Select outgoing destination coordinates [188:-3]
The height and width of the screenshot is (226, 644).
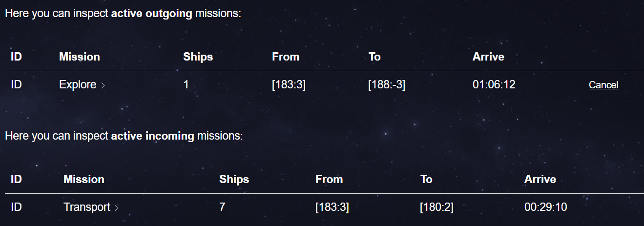387,85
